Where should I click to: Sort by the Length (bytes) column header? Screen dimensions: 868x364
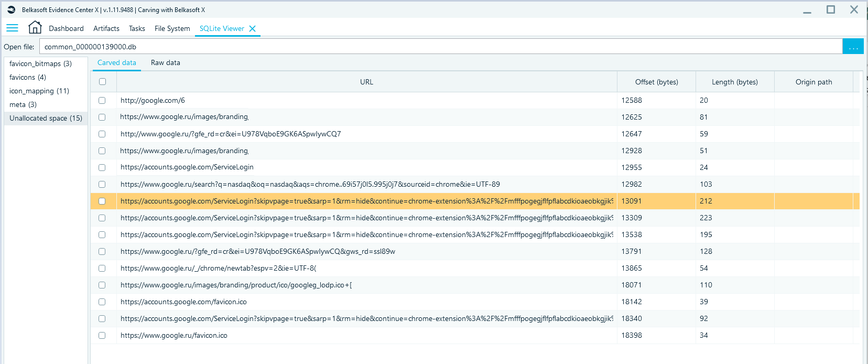pyautogui.click(x=735, y=82)
